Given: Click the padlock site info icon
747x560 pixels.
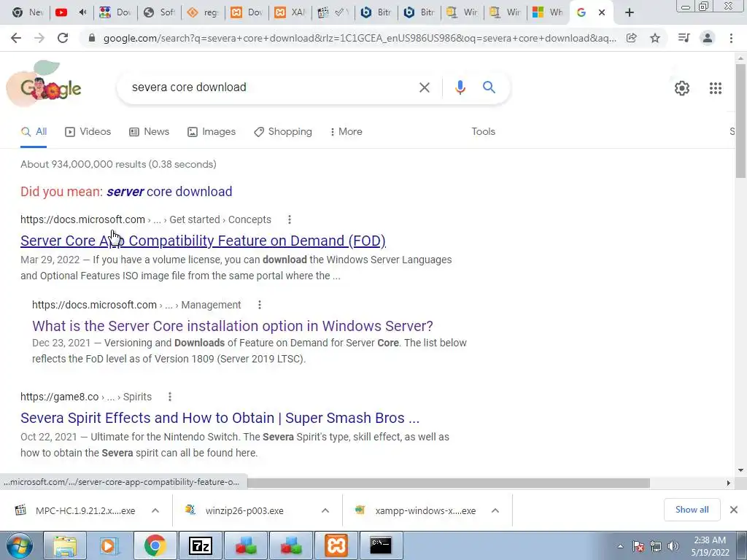Looking at the screenshot, I should (x=92, y=38).
